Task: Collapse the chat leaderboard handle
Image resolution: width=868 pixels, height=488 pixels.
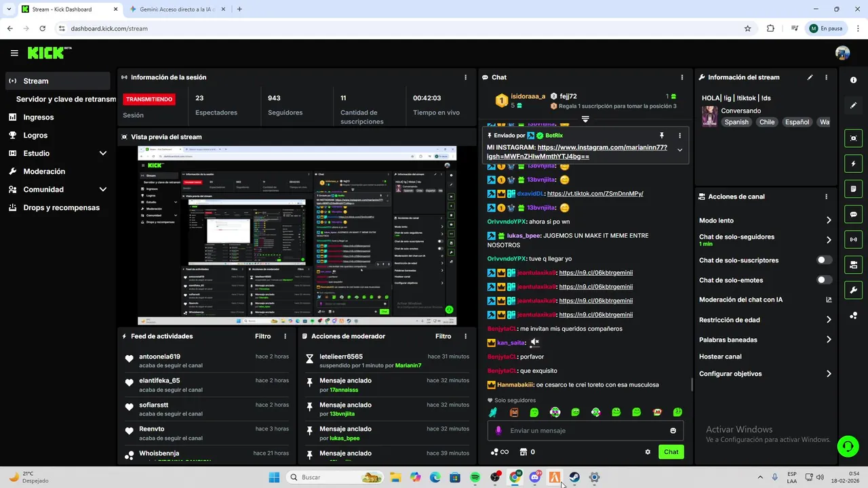Action: coord(585,119)
